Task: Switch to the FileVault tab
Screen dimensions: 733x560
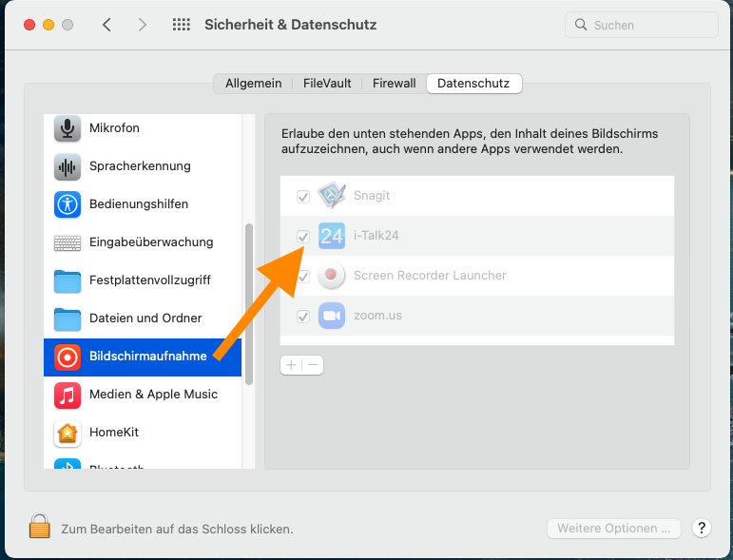Action: click(x=327, y=84)
